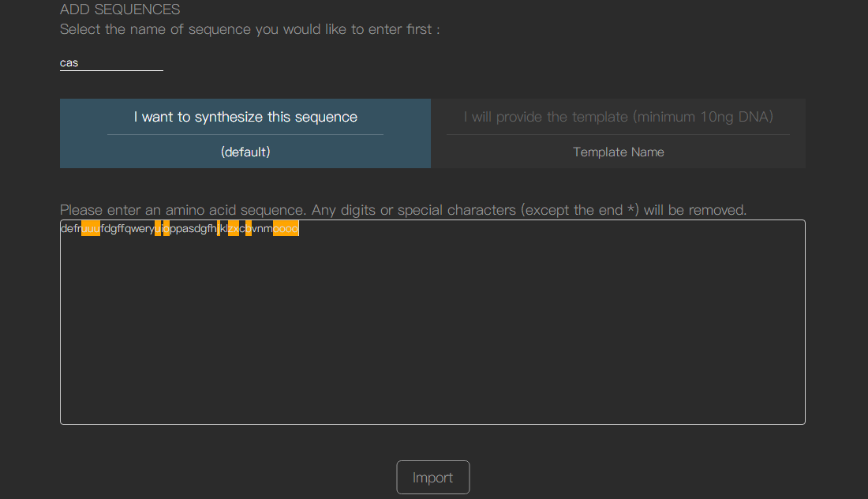Click the highlighted "j" in the sequence
This screenshot has width=868, height=499.
tap(218, 229)
